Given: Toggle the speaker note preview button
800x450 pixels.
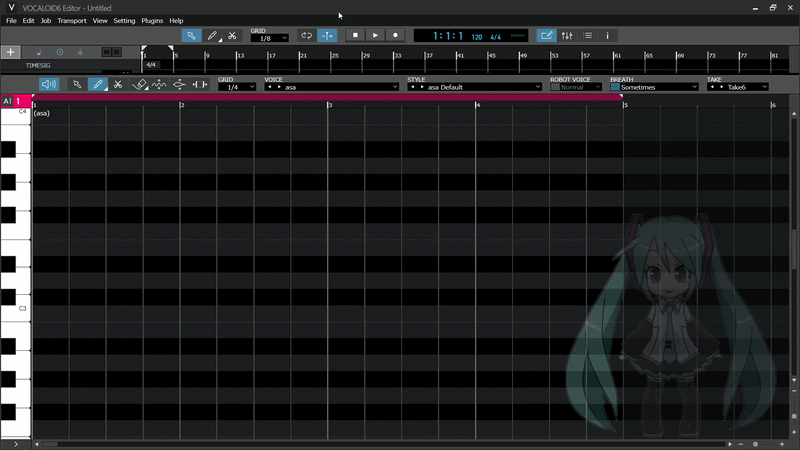Looking at the screenshot, I should coord(49,85).
